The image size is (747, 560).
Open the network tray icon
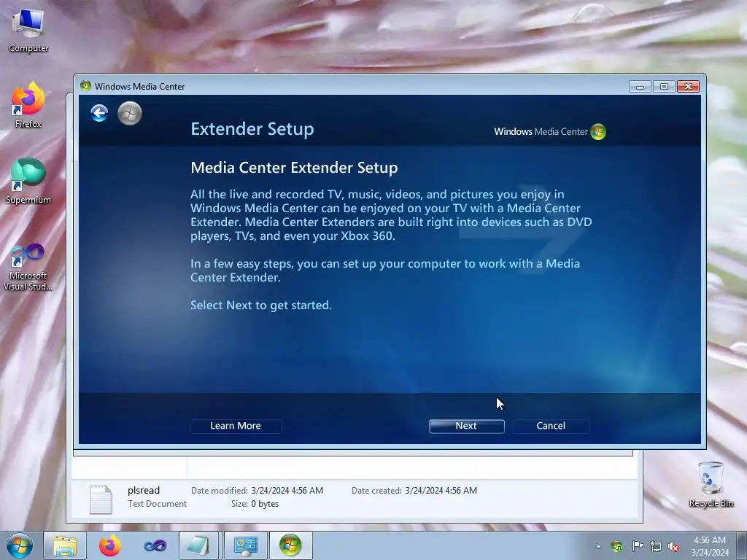pyautogui.click(x=656, y=546)
